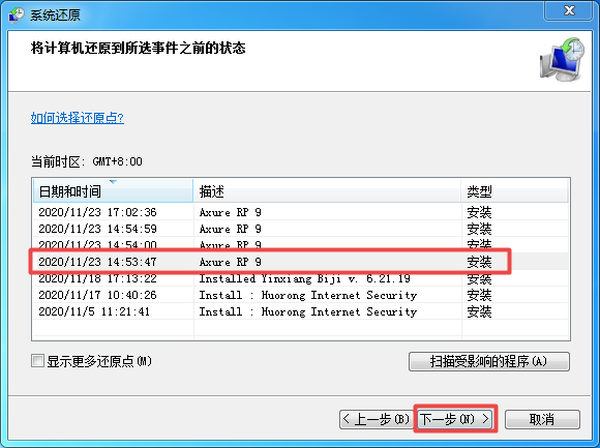Cancel the restore with 取消 button

click(542, 419)
